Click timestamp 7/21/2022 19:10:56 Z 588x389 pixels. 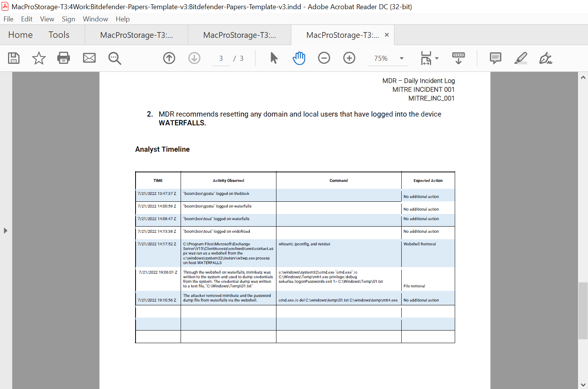click(157, 300)
